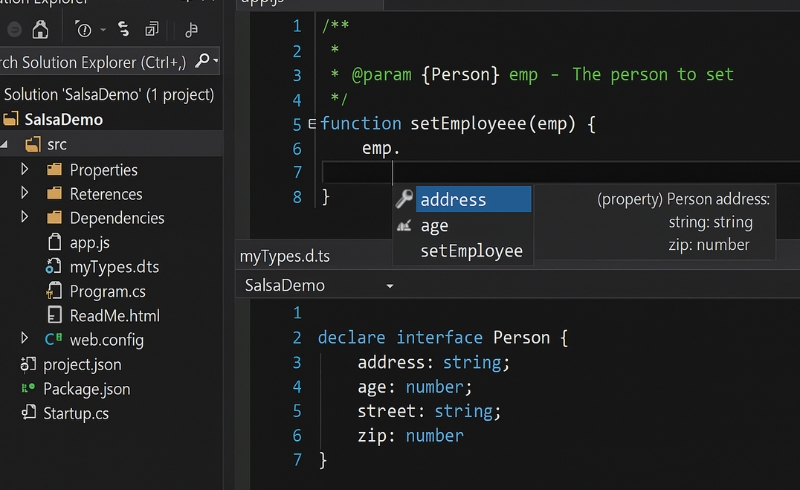Select 'address' in the autocomplete list
The height and width of the screenshot is (490, 800).
pyautogui.click(x=473, y=199)
